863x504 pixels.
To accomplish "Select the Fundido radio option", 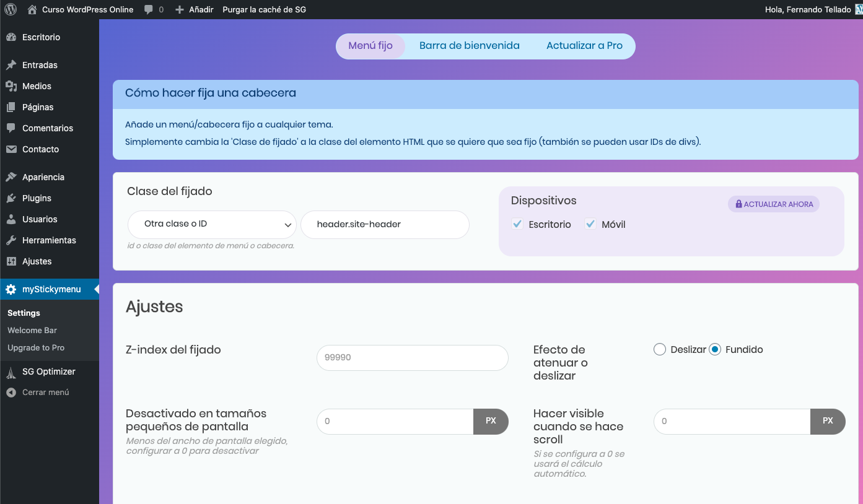I will pos(715,349).
